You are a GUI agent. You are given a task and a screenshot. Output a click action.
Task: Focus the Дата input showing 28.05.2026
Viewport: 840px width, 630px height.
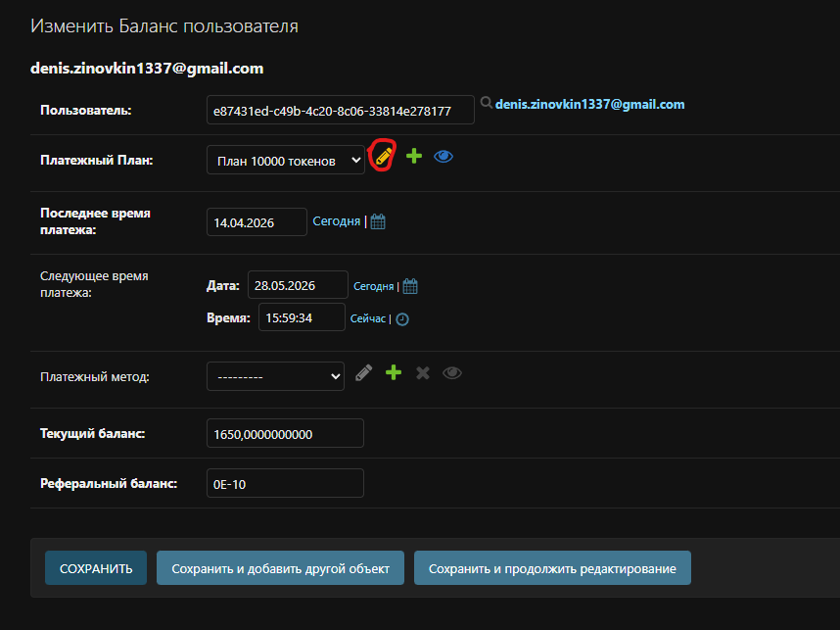pos(298,285)
